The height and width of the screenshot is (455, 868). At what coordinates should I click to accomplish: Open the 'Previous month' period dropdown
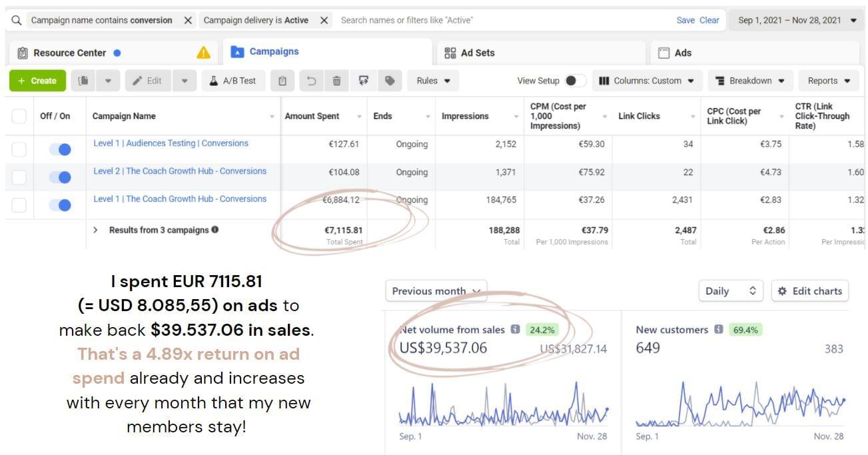436,291
